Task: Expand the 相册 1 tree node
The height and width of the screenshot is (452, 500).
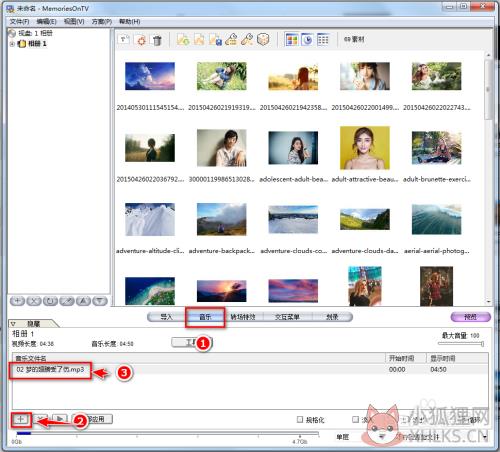Action: (x=12, y=44)
